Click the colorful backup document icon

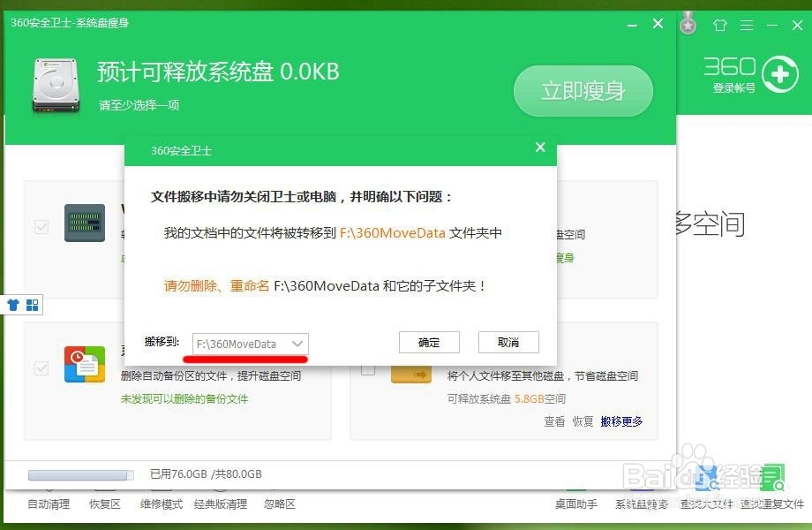tap(85, 365)
